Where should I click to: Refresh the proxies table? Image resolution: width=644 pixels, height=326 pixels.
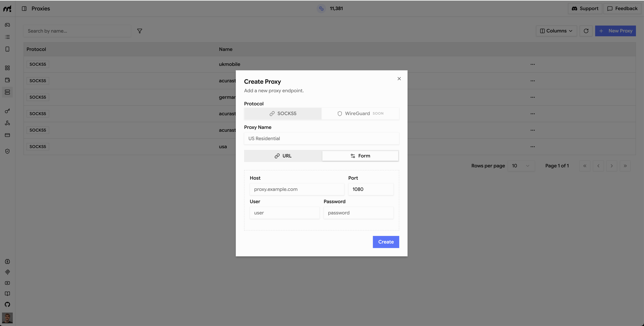(586, 31)
